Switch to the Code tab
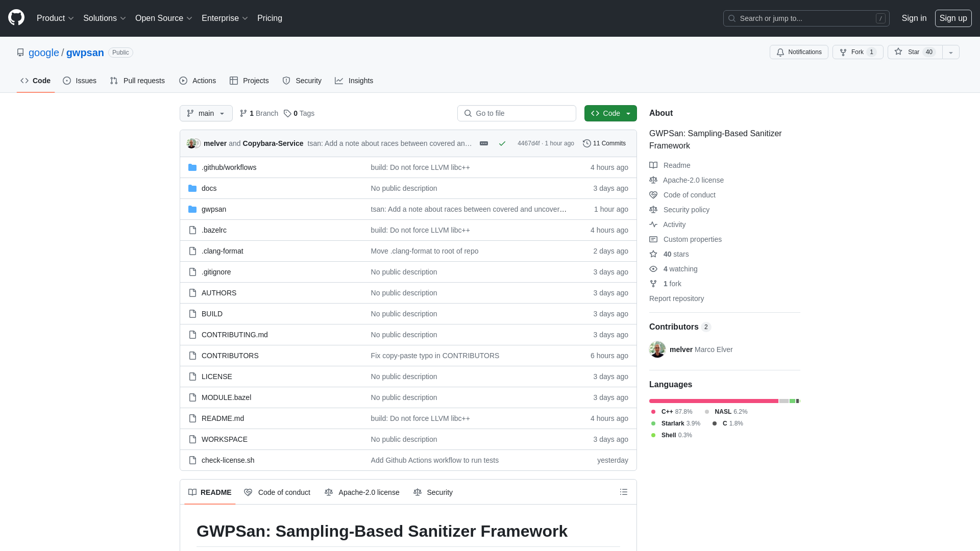The image size is (980, 551). [35, 81]
